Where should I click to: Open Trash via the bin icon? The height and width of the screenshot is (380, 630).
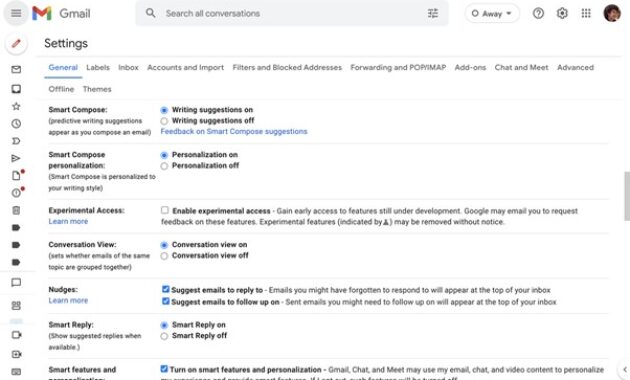(x=16, y=210)
